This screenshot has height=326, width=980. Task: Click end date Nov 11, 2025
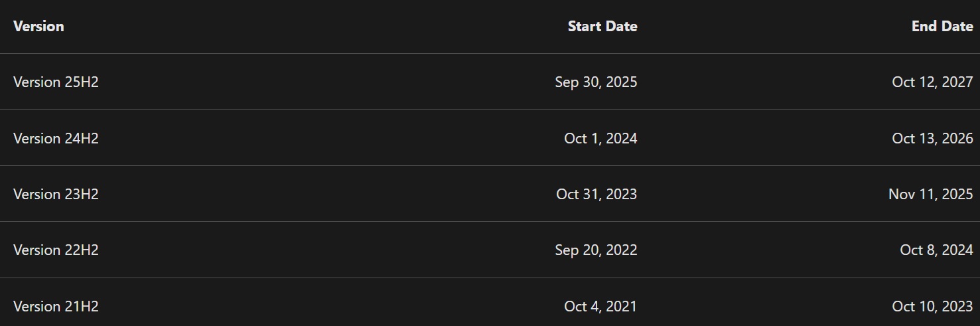[x=930, y=194]
